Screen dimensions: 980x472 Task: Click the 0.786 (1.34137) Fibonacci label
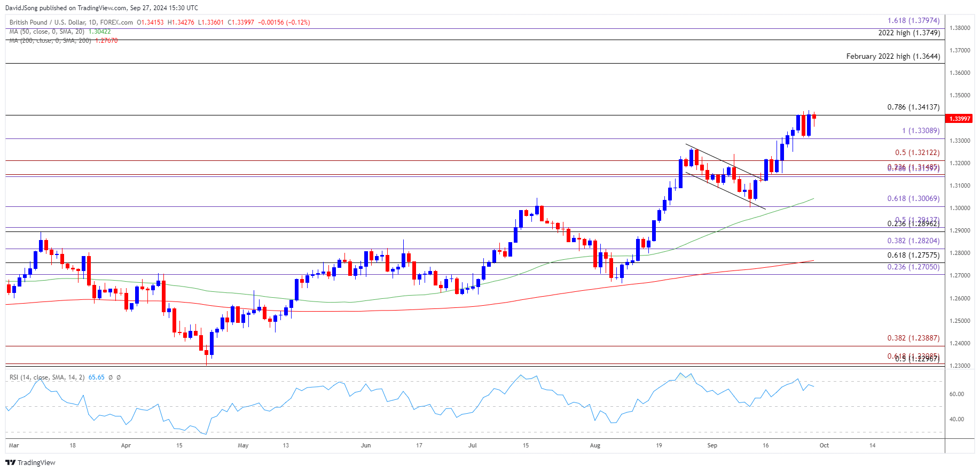tap(913, 107)
